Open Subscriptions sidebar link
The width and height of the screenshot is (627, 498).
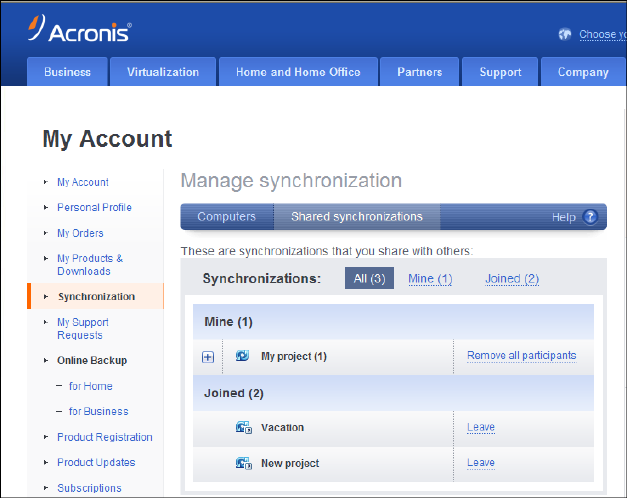coord(89,488)
